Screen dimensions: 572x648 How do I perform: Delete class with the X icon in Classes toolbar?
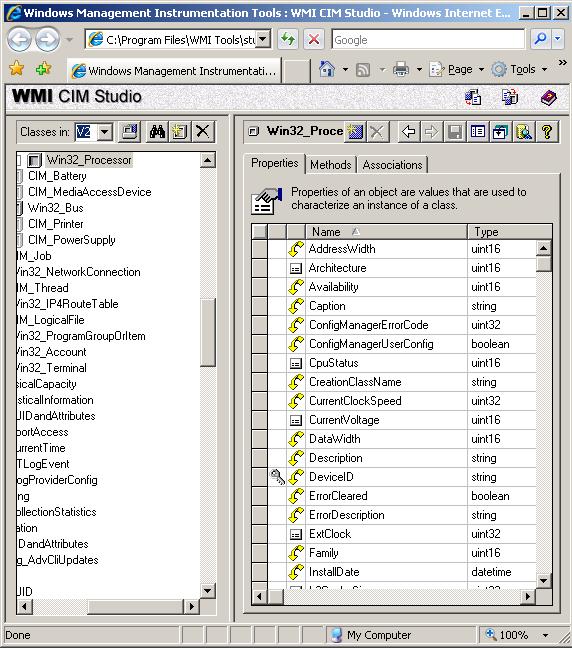[203, 132]
